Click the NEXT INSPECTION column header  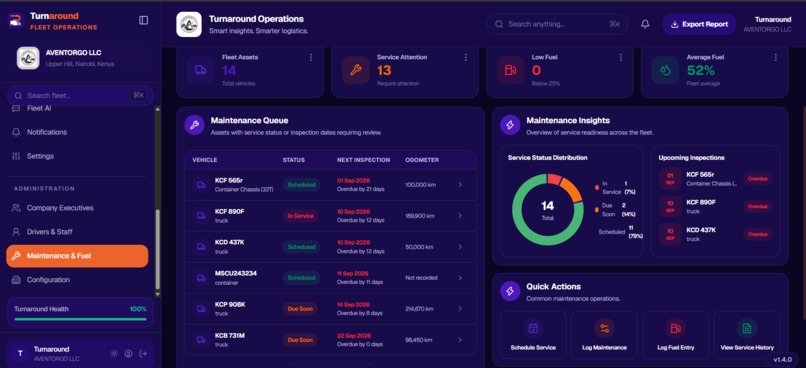[363, 160]
